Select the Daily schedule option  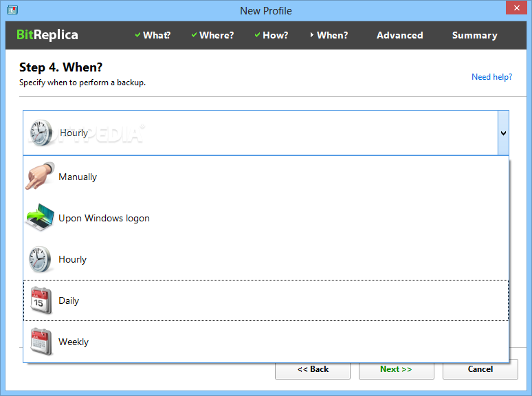(x=266, y=300)
